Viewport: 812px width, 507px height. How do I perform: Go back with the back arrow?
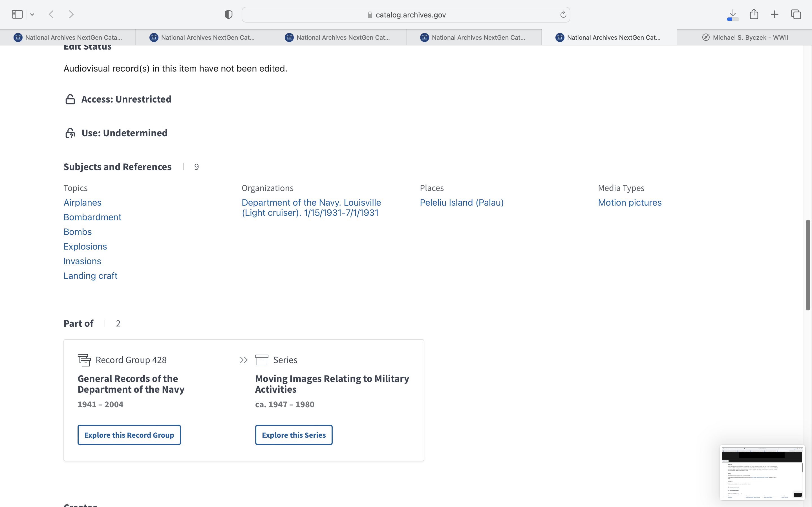[x=51, y=14]
